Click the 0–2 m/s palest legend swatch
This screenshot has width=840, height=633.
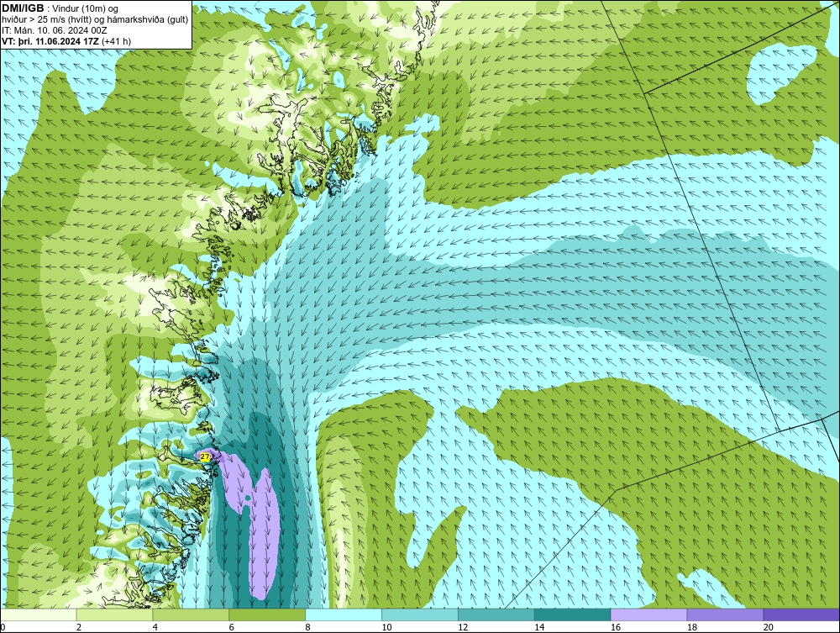tap(39, 615)
